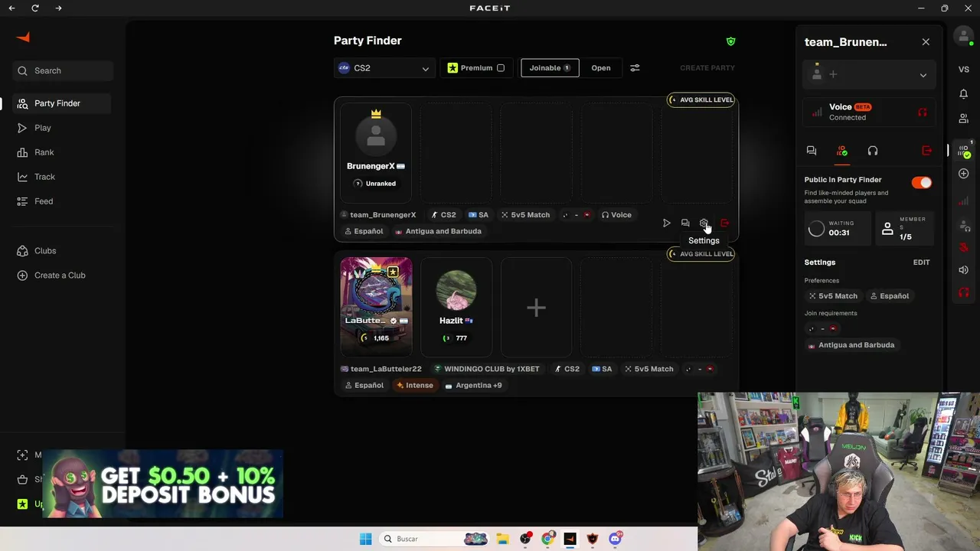Open the party filter sliders icon
Viewport: 980px width, 551px height.
point(635,68)
